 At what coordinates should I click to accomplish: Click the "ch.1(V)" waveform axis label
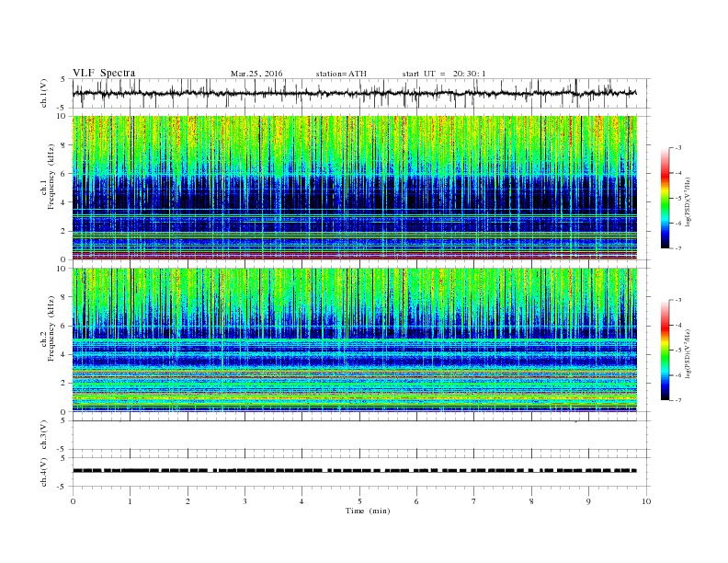(44, 93)
